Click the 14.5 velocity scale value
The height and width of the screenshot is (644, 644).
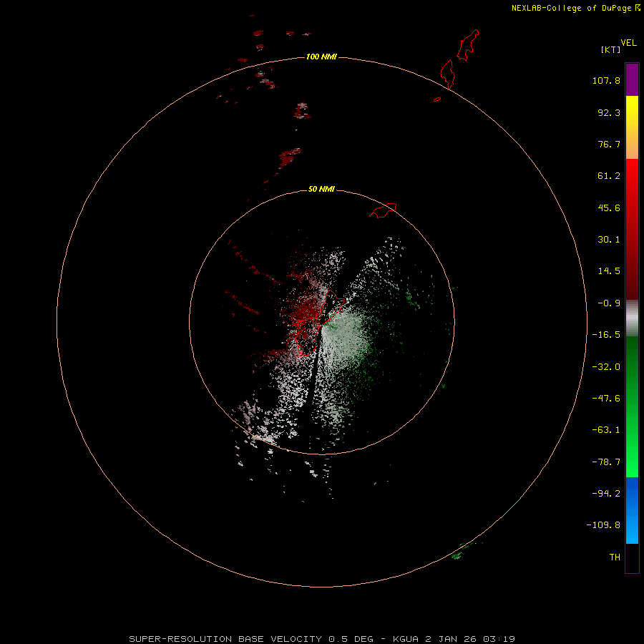click(609, 271)
